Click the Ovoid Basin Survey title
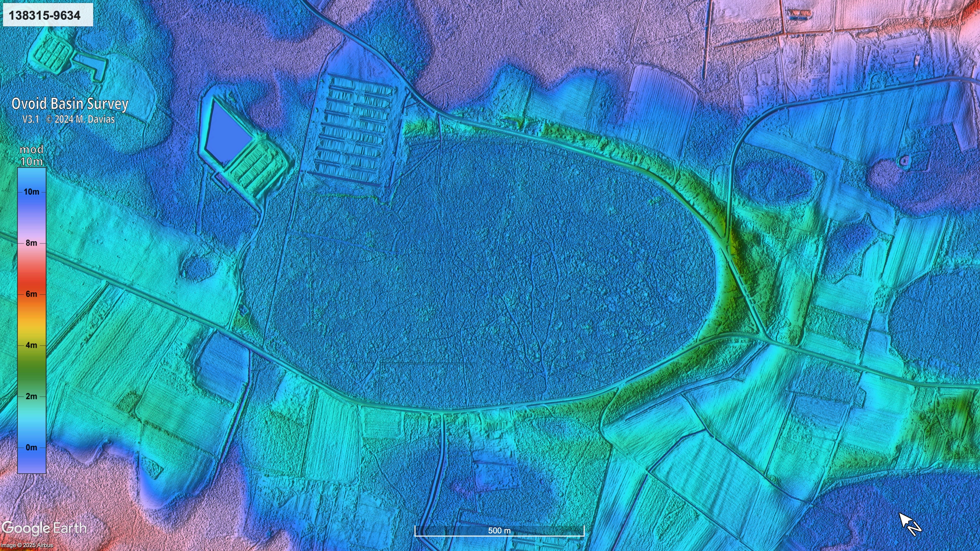The width and height of the screenshot is (980, 551). (70, 103)
